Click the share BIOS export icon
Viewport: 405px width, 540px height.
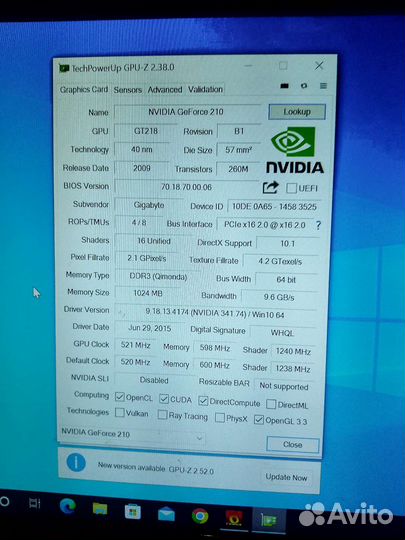click(x=270, y=188)
